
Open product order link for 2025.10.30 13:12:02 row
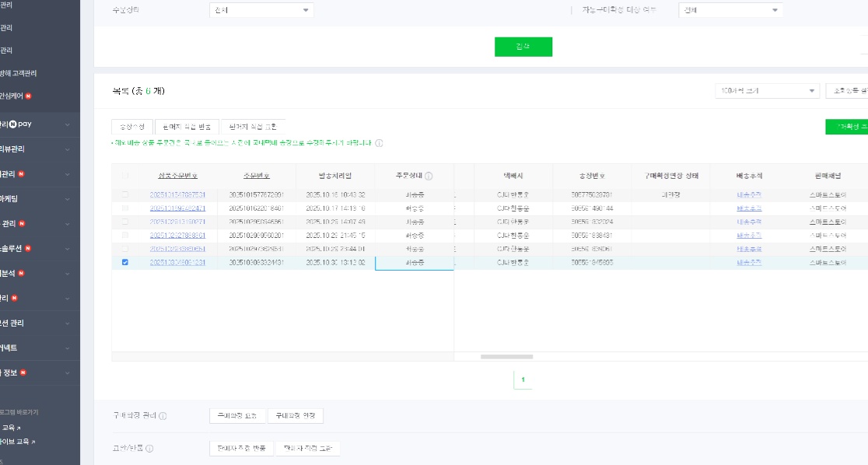[177, 262]
